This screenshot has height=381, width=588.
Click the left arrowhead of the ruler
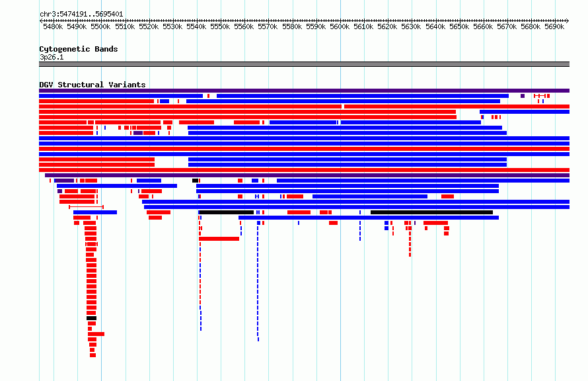pos(41,21)
